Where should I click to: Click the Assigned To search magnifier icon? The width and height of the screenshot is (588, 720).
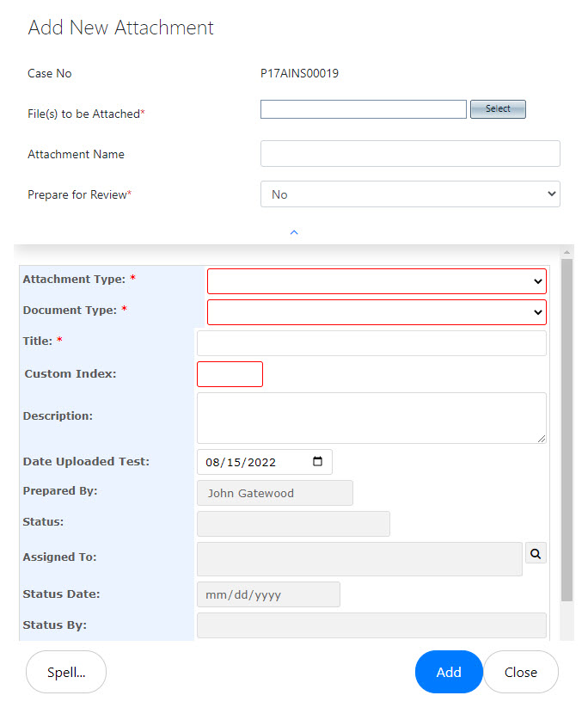coord(536,553)
